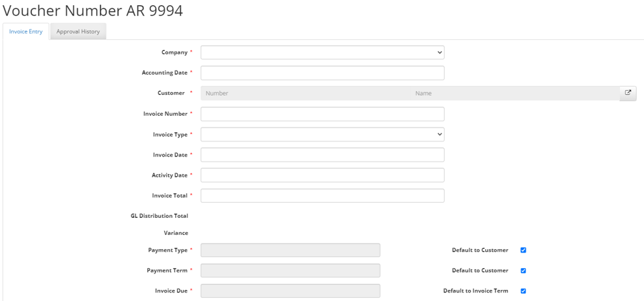
Task: Expand the Company dropdown
Action: pos(322,52)
